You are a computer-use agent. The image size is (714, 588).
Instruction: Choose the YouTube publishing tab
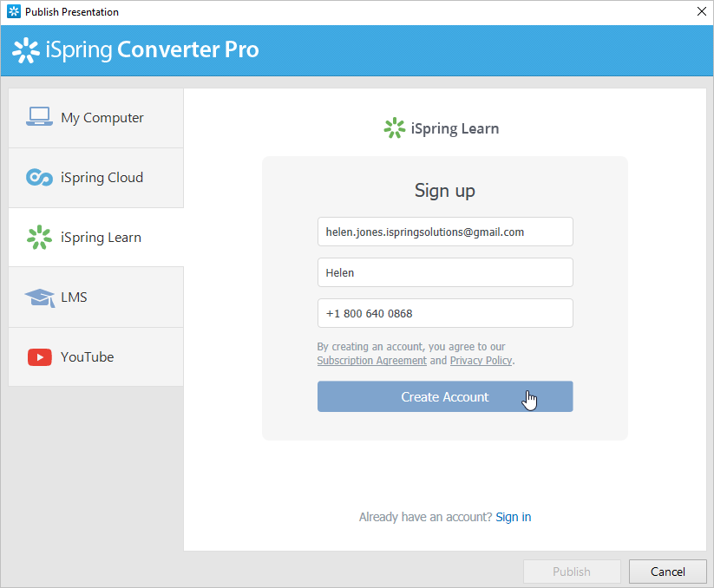click(x=96, y=356)
